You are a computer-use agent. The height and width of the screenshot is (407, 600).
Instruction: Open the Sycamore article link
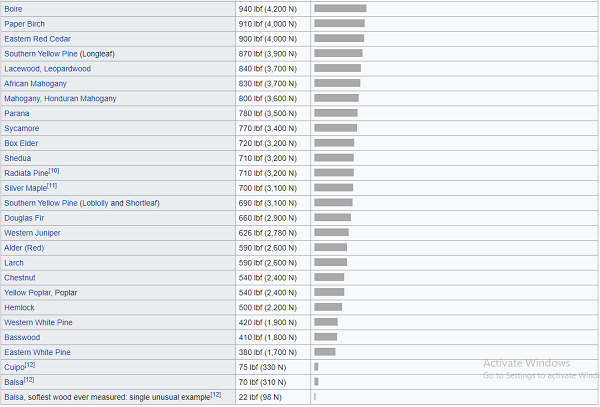21,128
